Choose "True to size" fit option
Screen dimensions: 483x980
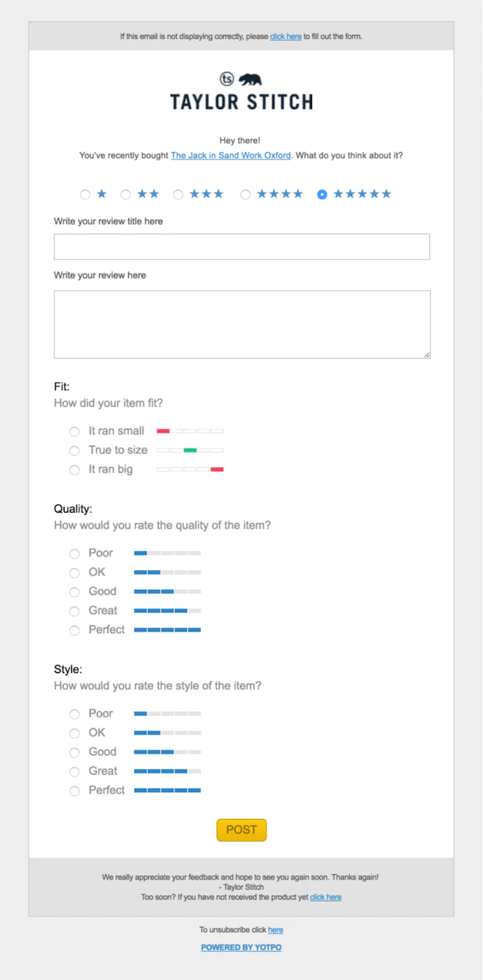(x=75, y=451)
